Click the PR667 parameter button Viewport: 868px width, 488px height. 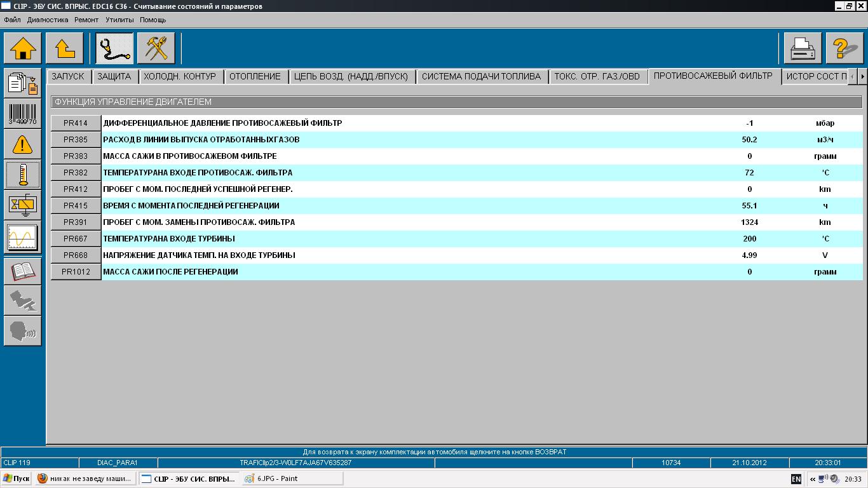(76, 239)
